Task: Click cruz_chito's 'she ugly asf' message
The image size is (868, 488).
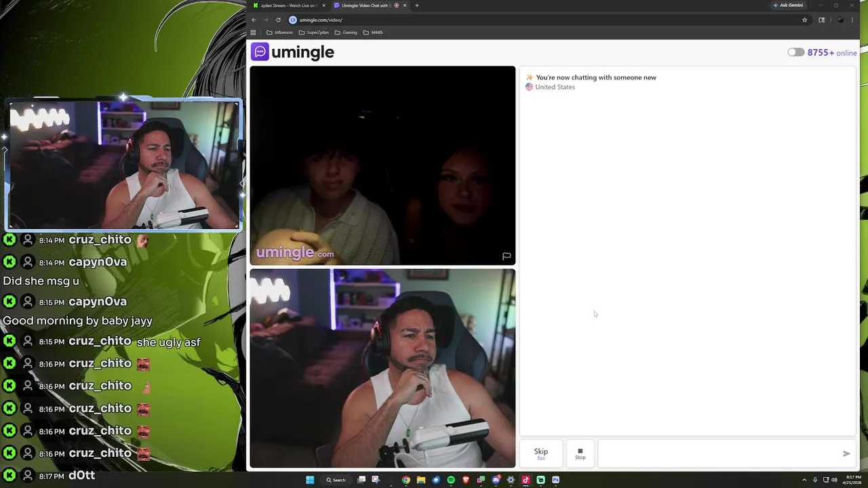Action: pos(169,342)
